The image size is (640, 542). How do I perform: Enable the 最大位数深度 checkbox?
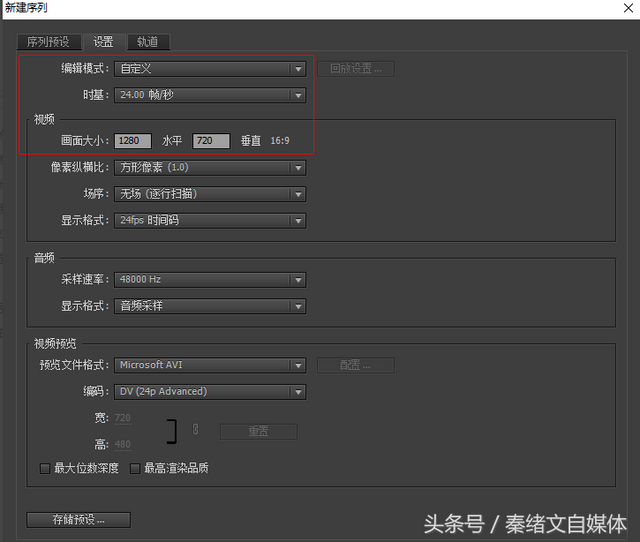pos(45,468)
